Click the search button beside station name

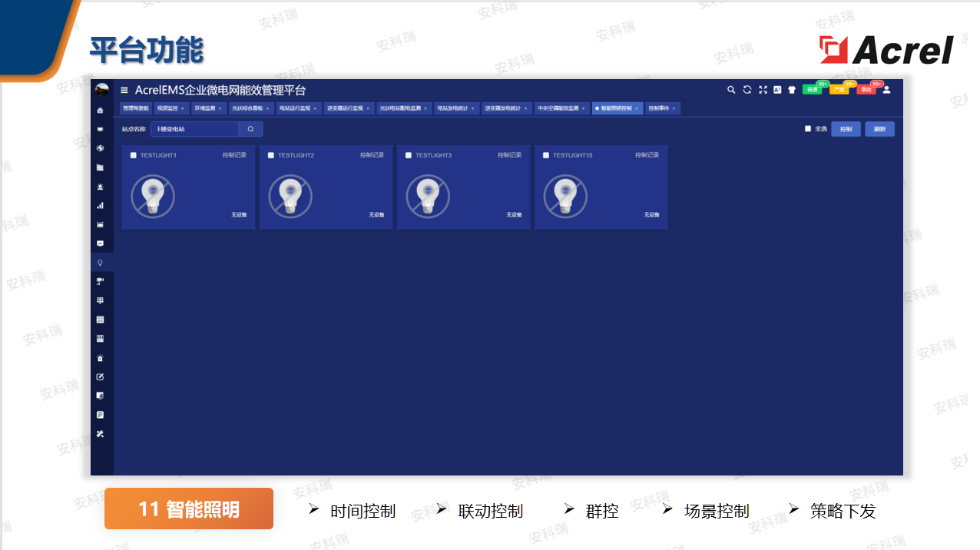click(250, 129)
